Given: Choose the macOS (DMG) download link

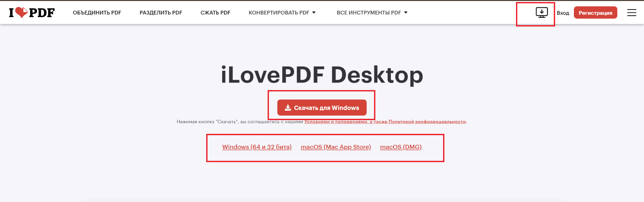Looking at the screenshot, I should pos(401,147).
